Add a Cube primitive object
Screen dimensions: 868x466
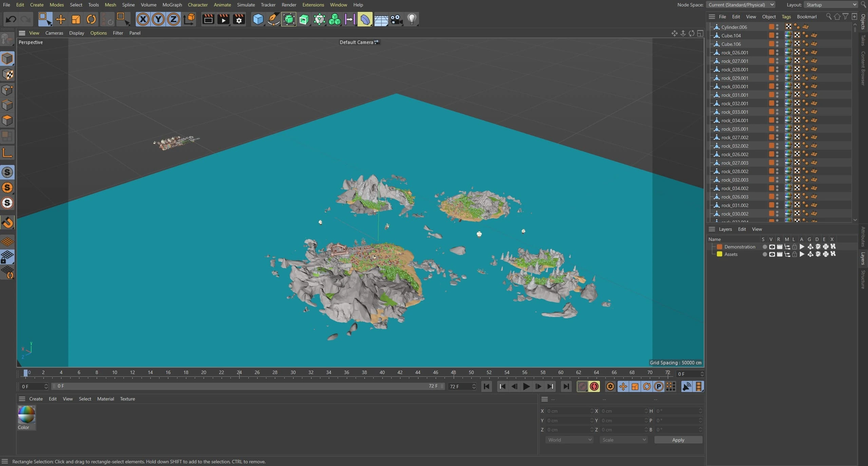click(258, 19)
